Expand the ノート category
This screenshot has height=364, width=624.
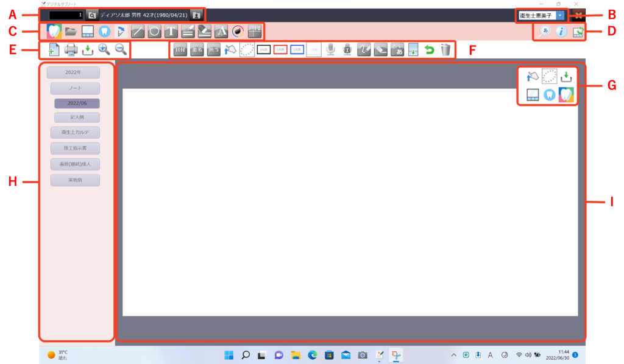(76, 88)
